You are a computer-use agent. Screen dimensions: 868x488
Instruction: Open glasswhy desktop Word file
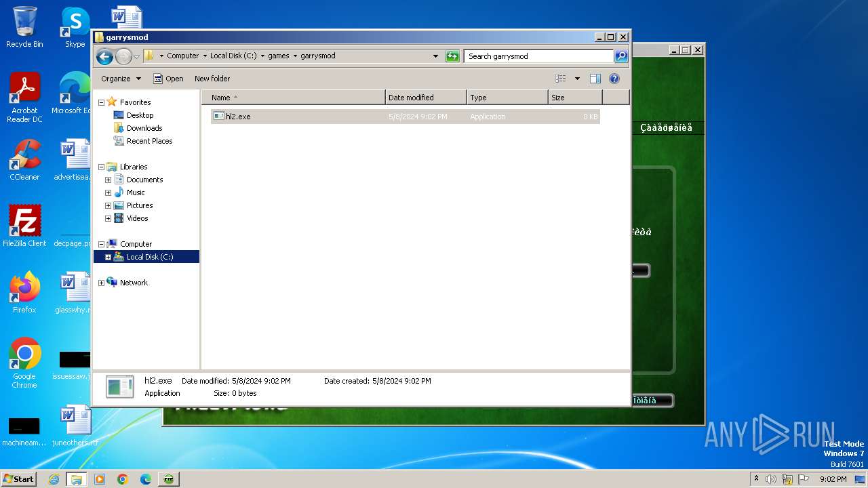[x=73, y=293]
